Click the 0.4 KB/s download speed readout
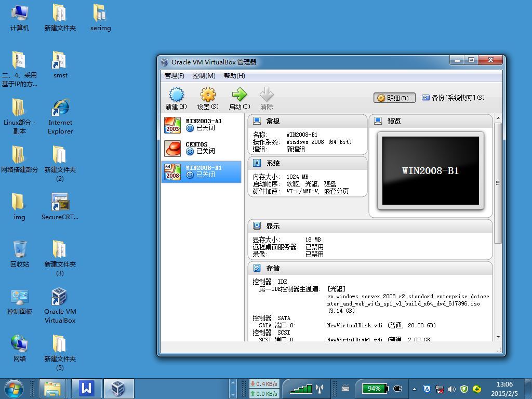This screenshot has height=399, width=532. click(264, 384)
